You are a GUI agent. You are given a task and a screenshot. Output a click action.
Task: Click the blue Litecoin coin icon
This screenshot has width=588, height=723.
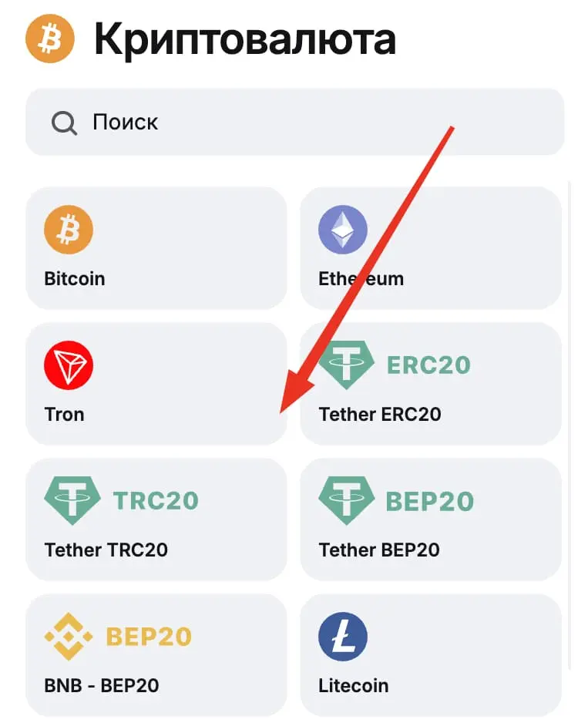click(342, 637)
